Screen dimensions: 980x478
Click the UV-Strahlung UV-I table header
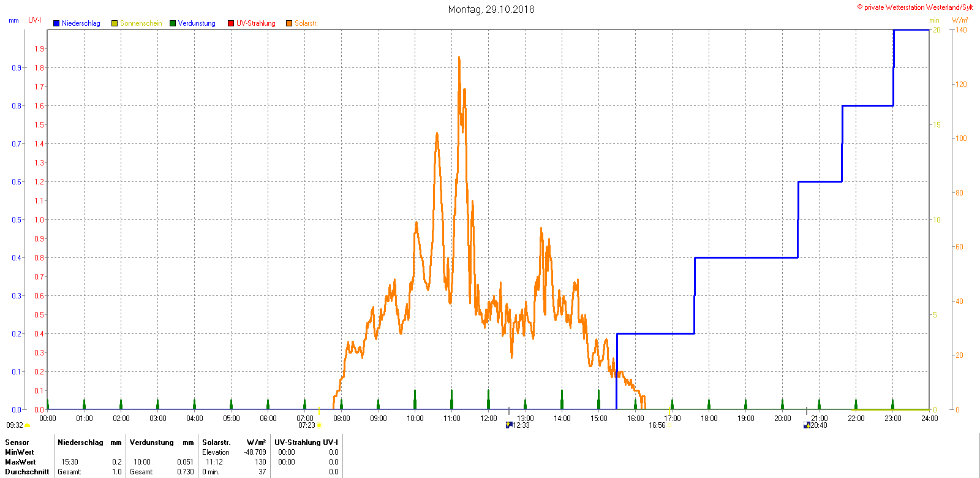(x=306, y=442)
